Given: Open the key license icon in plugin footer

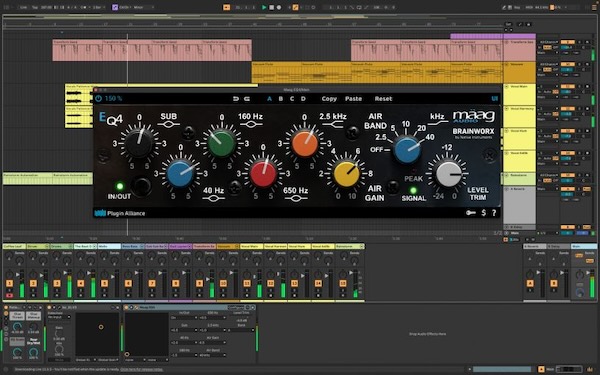Looking at the screenshot, I should (471, 213).
